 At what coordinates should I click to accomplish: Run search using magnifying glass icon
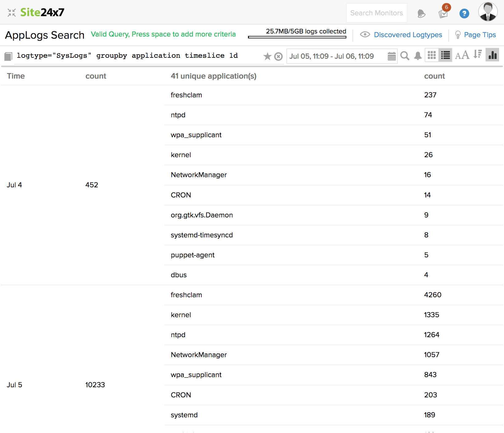[405, 56]
